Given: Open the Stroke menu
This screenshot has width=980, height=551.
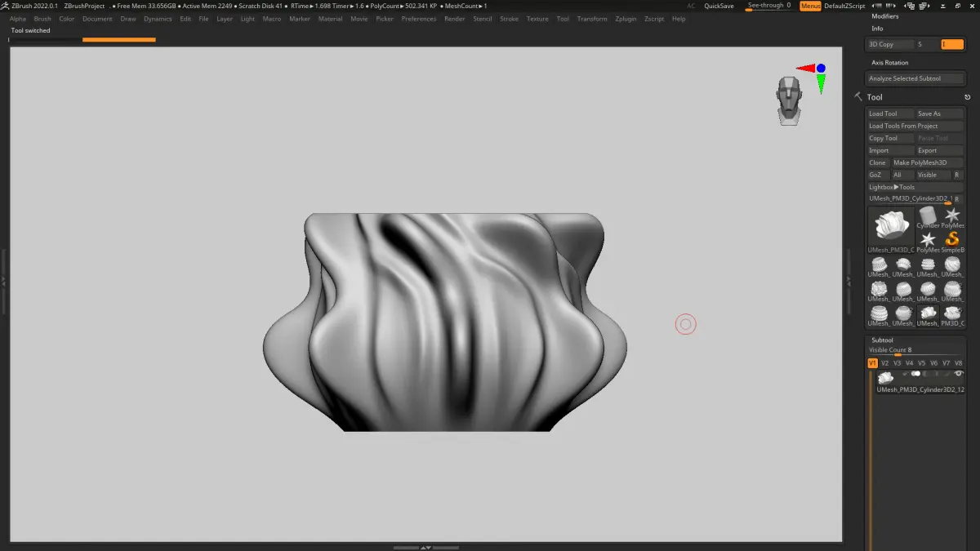Looking at the screenshot, I should (x=509, y=19).
